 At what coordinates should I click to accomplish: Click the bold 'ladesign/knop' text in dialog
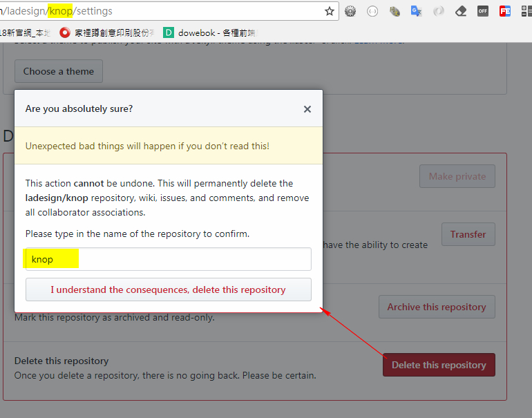57,198
